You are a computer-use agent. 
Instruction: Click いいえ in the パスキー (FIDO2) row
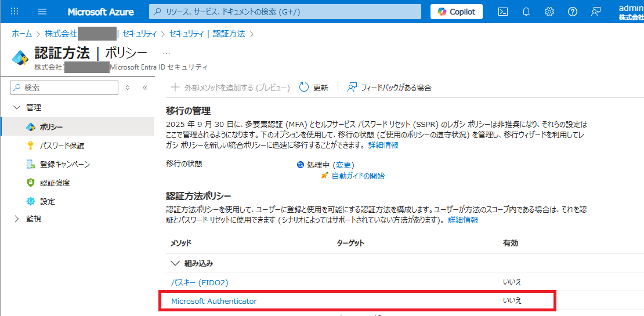click(x=512, y=282)
